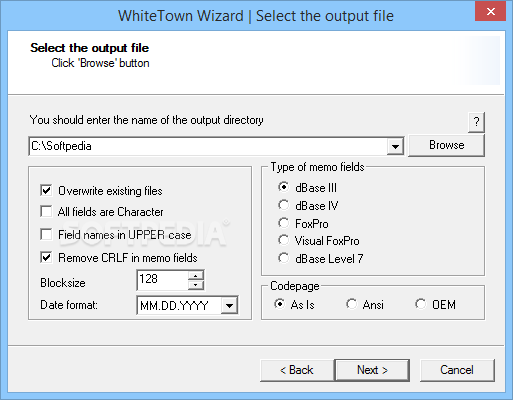Enable All fields are Character option
Screen dimensions: 513x400
click(x=46, y=211)
